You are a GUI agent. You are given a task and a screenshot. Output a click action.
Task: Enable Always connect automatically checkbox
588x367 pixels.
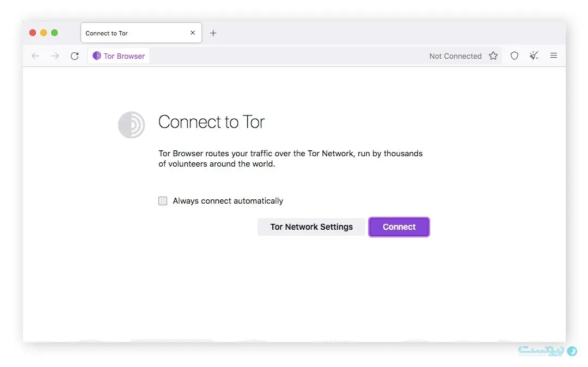[163, 201]
